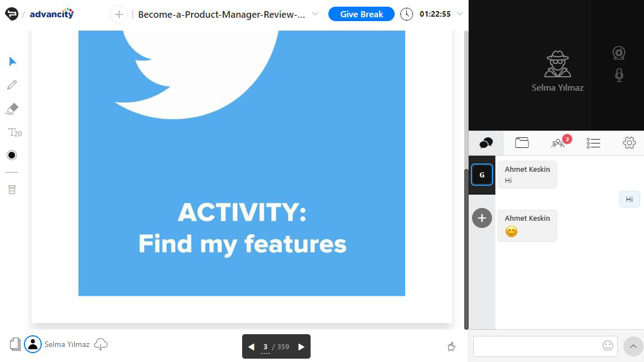Click Selma Yılmaz presenter avatar
The image size is (644, 362).
[33, 344]
